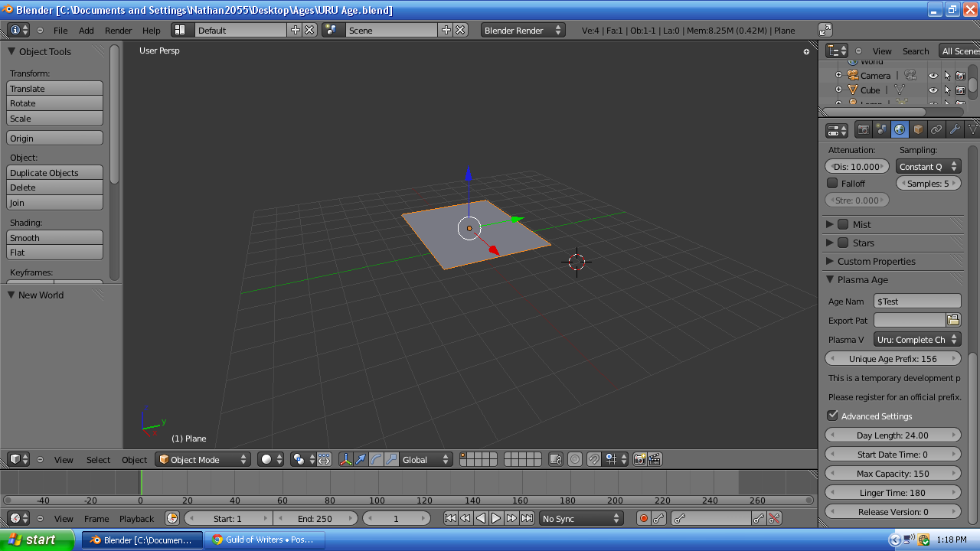Click the Smooth shading button
This screenshot has width=980, height=551.
coord(54,238)
